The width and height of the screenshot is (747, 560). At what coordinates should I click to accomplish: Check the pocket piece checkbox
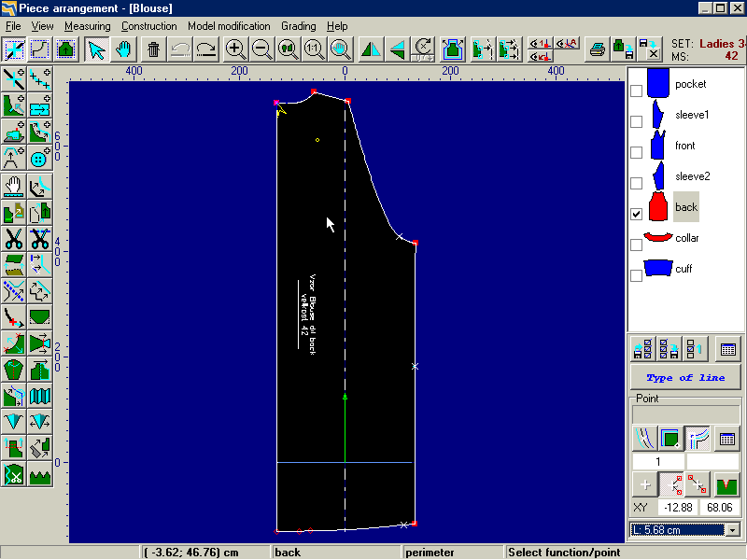(636, 91)
